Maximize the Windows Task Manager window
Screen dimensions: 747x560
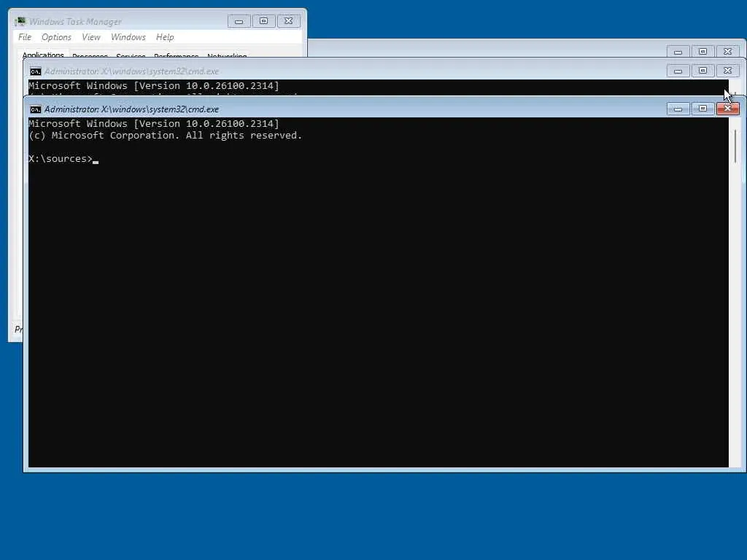(x=263, y=21)
